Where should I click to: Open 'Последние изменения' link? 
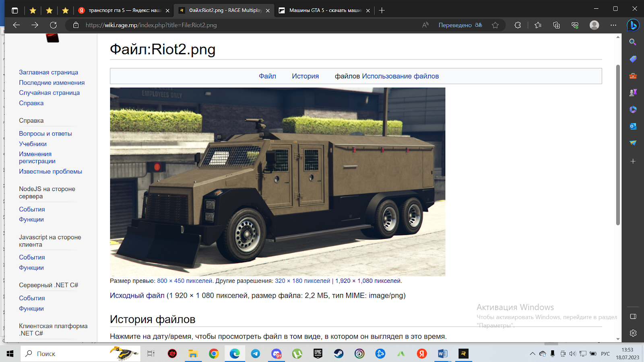52,82
